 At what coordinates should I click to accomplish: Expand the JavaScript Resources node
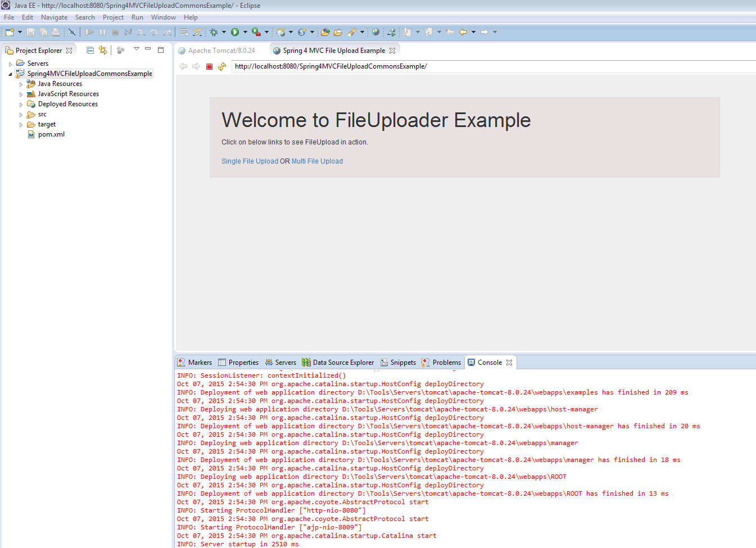[21, 94]
